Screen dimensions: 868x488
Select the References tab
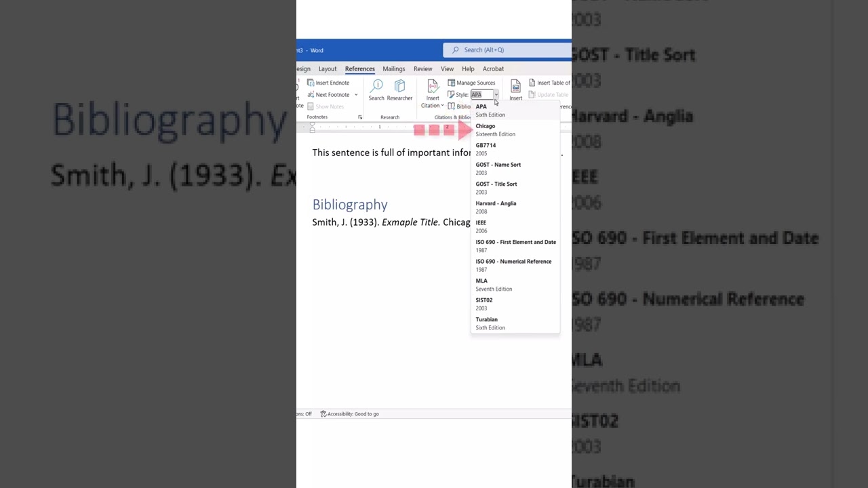[359, 68]
